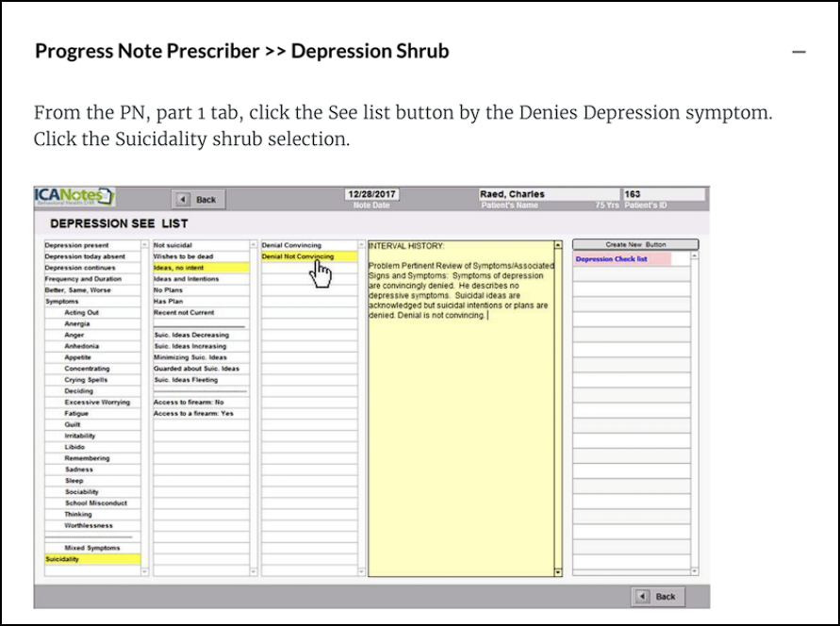Image resolution: width=840 pixels, height=626 pixels.
Task: Select Frequency and Duration
Action: 92,279
